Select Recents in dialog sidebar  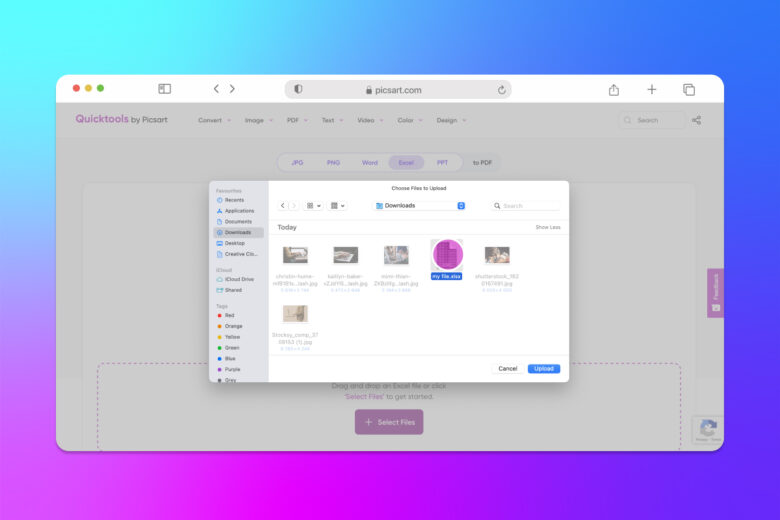point(239,200)
